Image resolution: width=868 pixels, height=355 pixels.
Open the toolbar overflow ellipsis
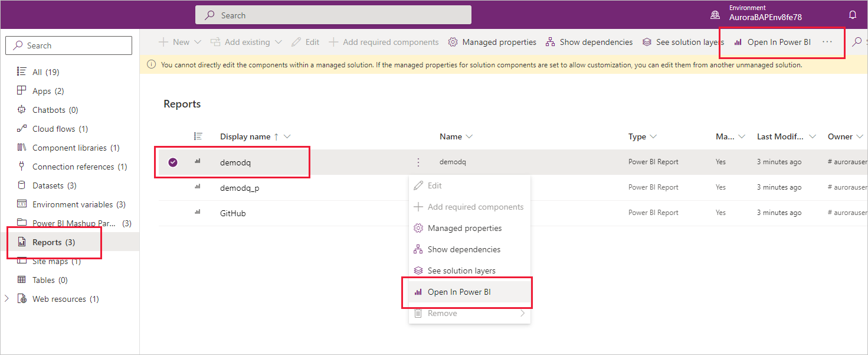point(827,42)
